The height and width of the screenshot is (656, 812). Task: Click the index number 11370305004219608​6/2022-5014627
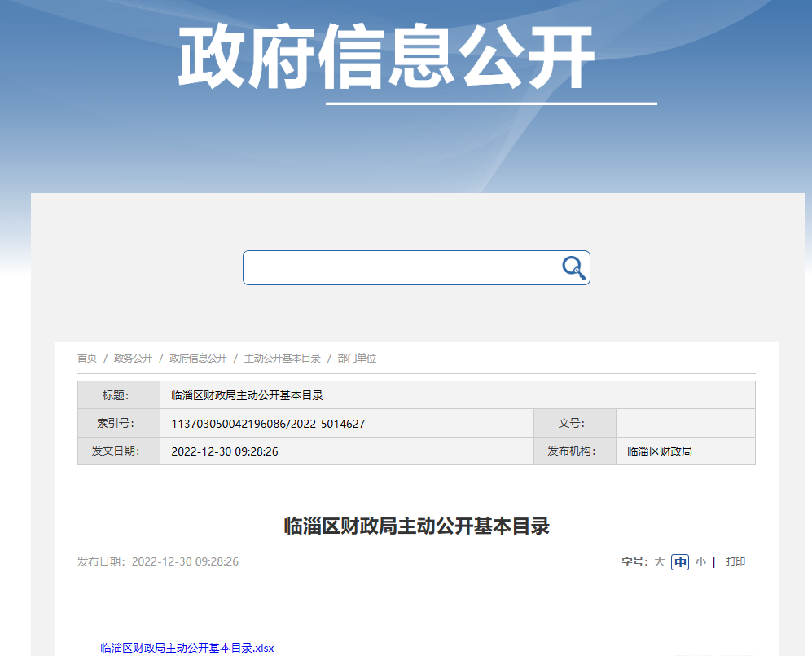[x=268, y=424]
